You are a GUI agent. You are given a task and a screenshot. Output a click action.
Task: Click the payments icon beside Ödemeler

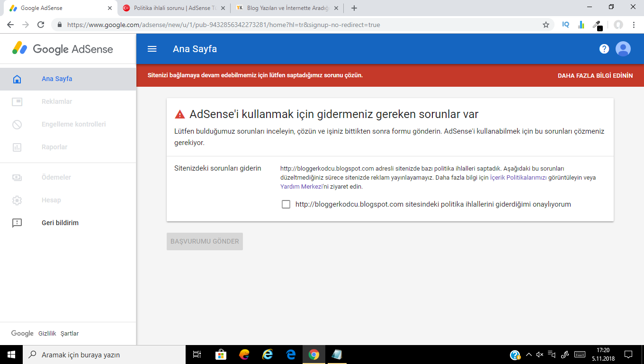[17, 178]
